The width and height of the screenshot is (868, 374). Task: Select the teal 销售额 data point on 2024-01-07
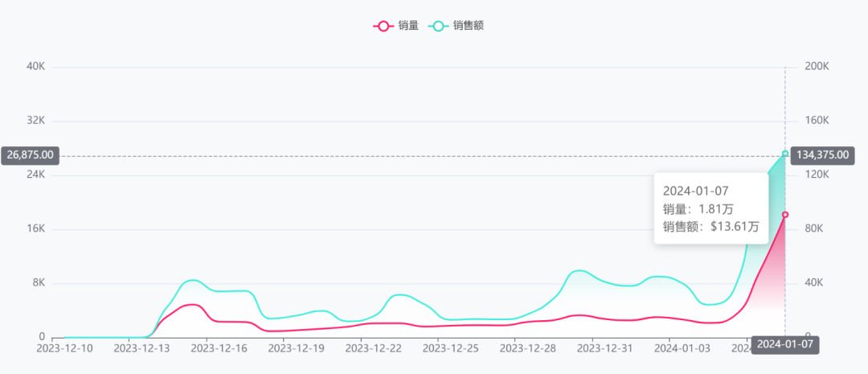785,154
